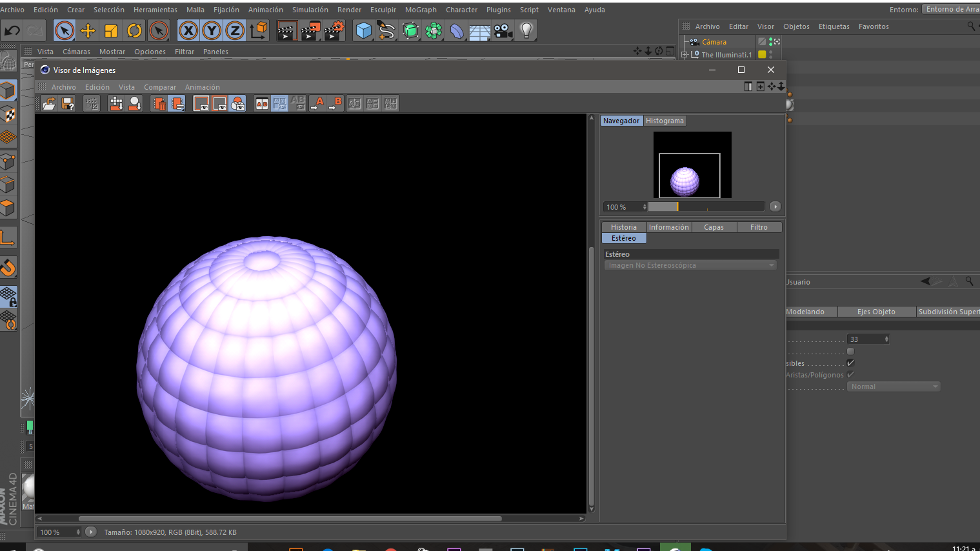Toggle the snap magnet icon

(x=8, y=266)
